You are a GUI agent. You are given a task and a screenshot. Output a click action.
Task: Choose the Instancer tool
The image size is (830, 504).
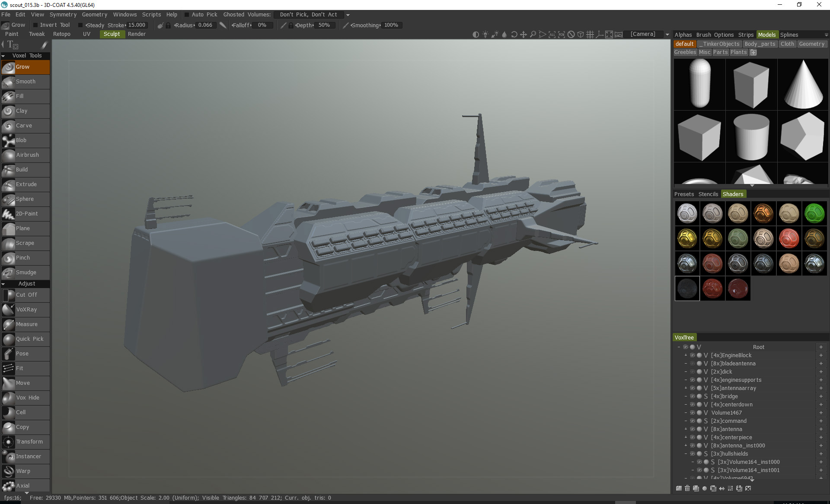[25, 456]
